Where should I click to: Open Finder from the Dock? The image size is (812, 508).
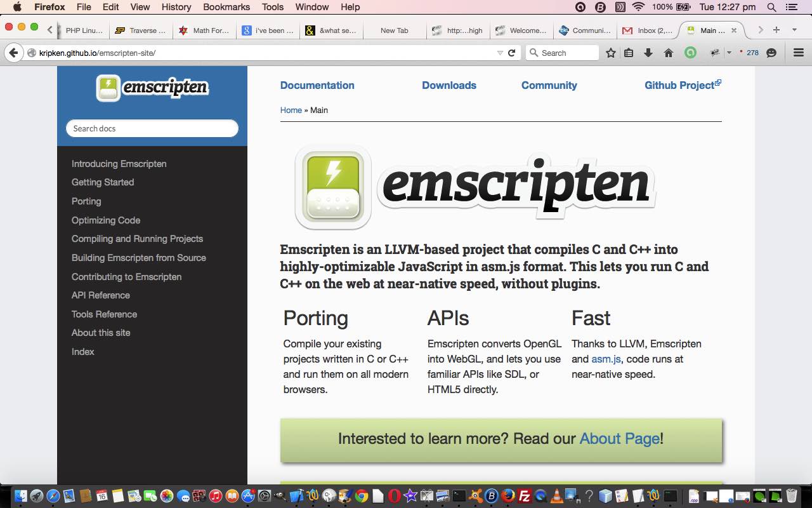[x=20, y=495]
